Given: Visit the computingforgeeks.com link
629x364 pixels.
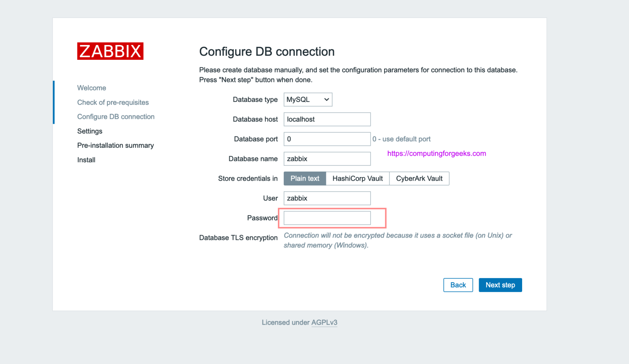Looking at the screenshot, I should click(437, 153).
